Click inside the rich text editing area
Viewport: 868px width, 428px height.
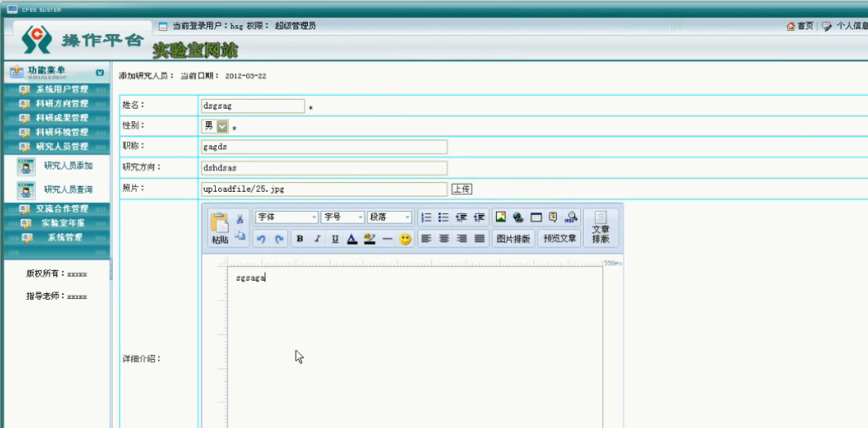pos(415,347)
